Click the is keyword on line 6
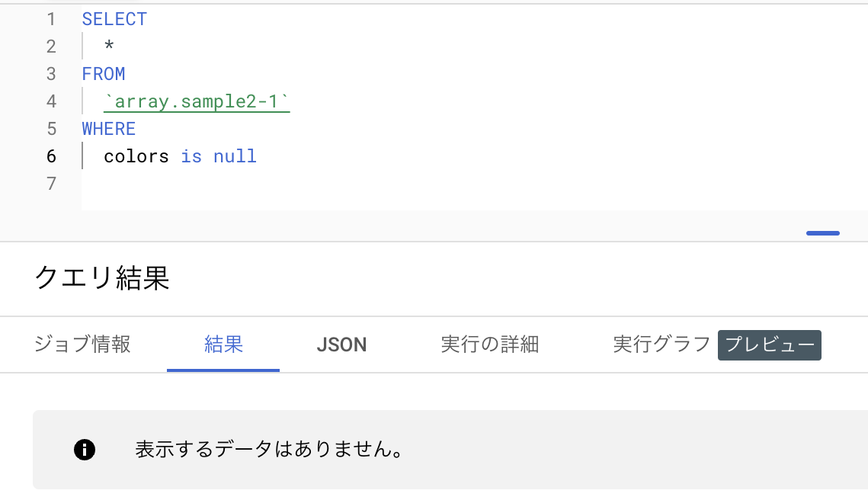Image resolution: width=868 pixels, height=500 pixels. point(191,157)
